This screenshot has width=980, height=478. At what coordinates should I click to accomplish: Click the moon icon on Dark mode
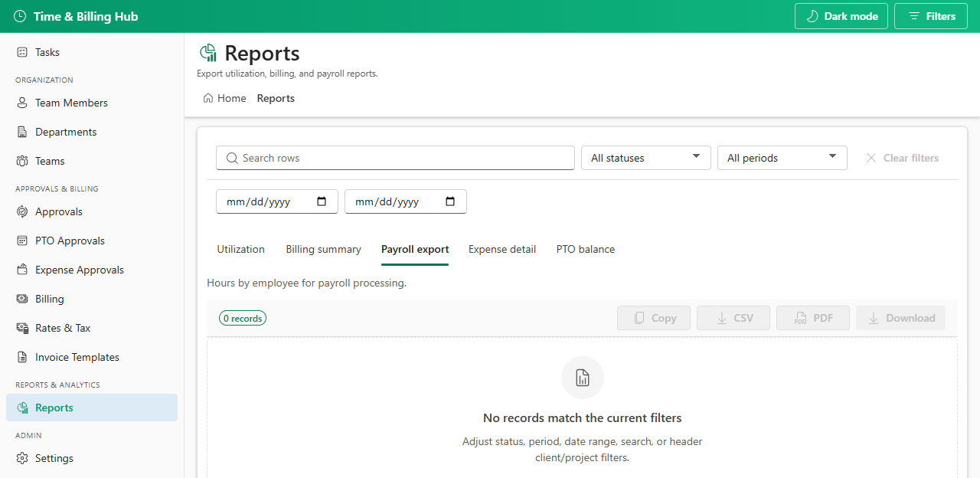click(x=813, y=16)
